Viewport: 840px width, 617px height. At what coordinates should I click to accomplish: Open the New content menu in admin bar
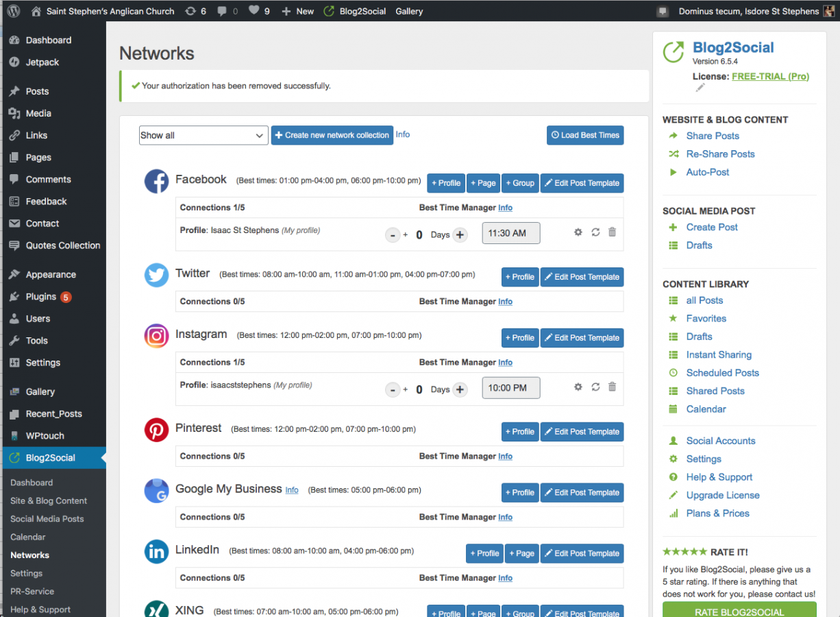tap(297, 11)
